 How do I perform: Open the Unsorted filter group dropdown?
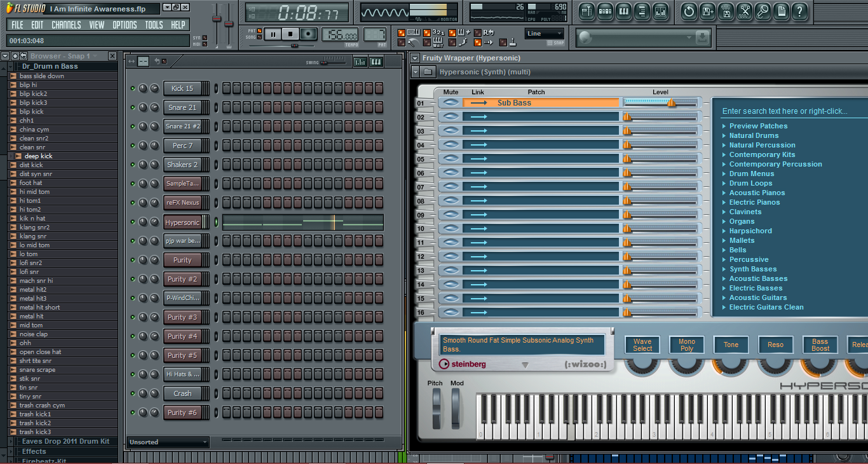pos(168,442)
